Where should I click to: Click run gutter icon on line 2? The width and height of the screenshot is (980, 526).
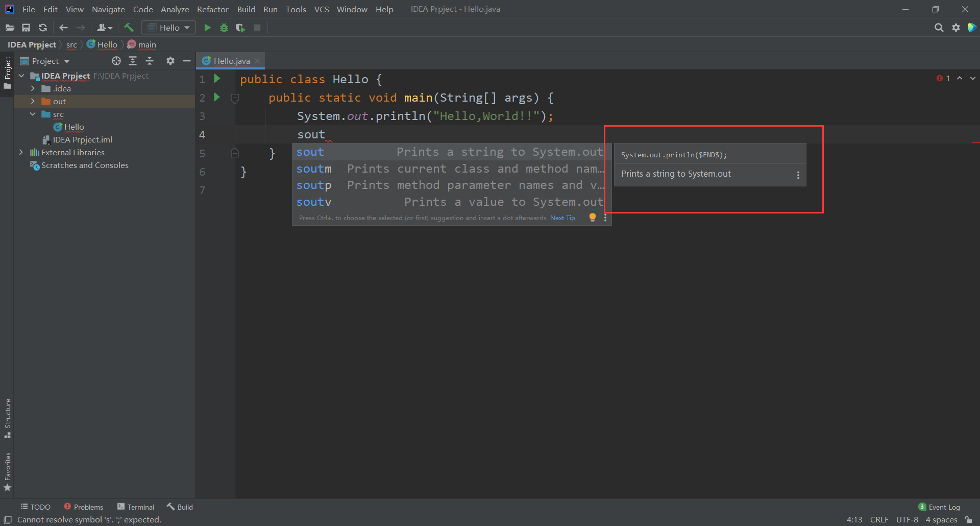pos(217,97)
